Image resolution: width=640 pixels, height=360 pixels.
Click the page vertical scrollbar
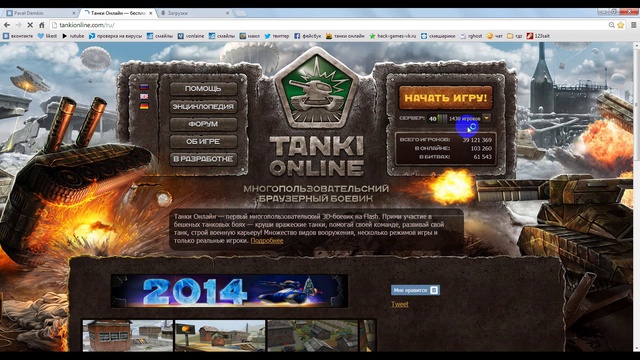point(636,196)
